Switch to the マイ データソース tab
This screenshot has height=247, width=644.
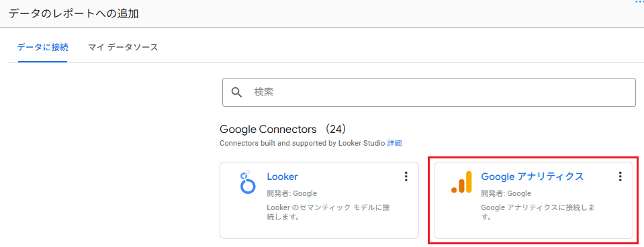pyautogui.click(x=123, y=47)
